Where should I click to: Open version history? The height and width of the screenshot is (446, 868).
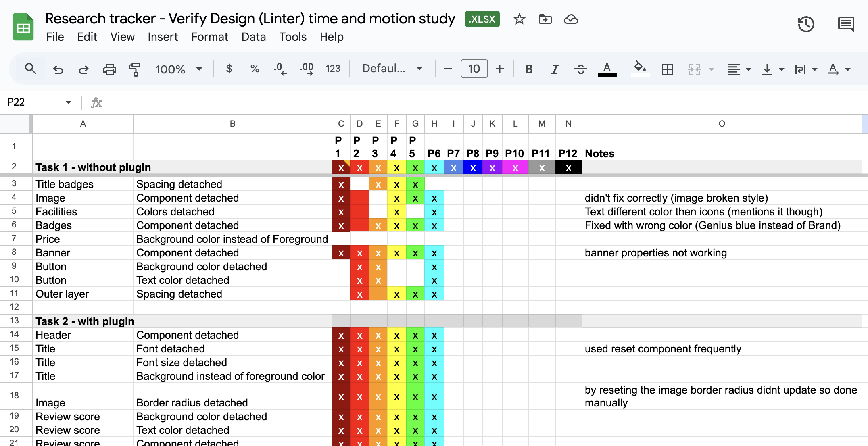(805, 25)
